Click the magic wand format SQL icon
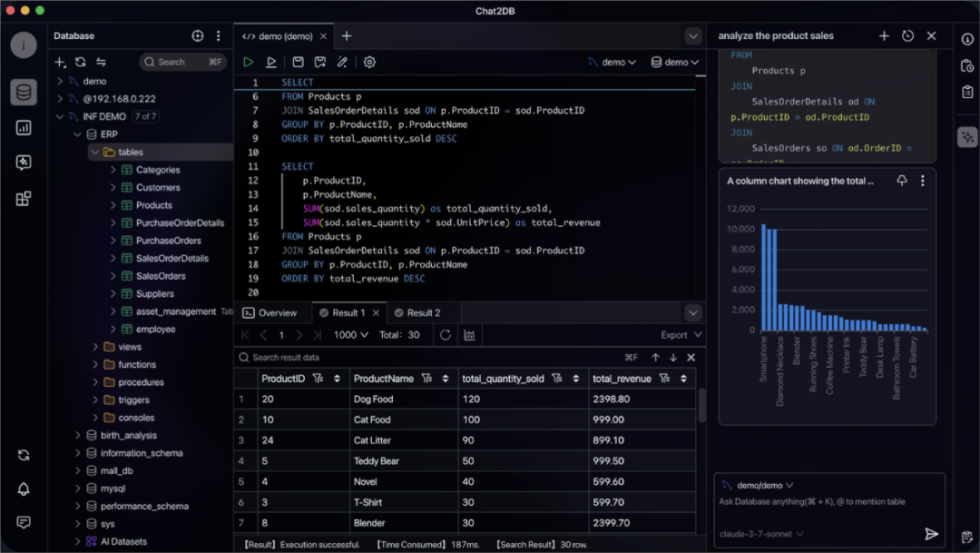The image size is (980, 553). 342,62
